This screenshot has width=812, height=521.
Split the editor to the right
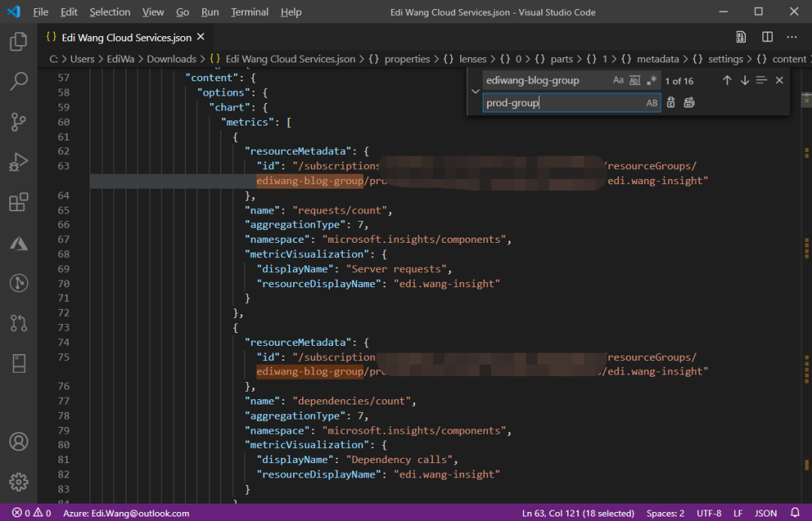pos(768,37)
